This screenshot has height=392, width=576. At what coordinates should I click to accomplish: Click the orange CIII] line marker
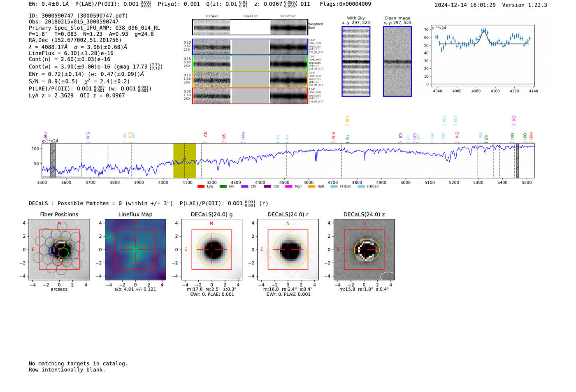347,121
